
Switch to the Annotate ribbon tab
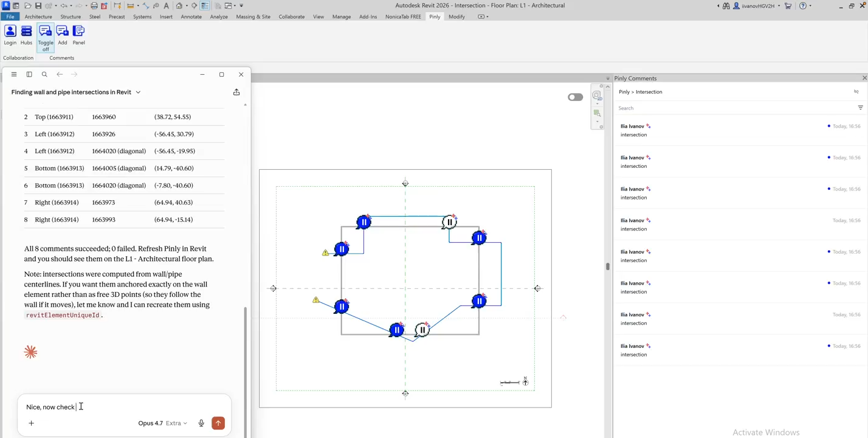[x=191, y=16]
